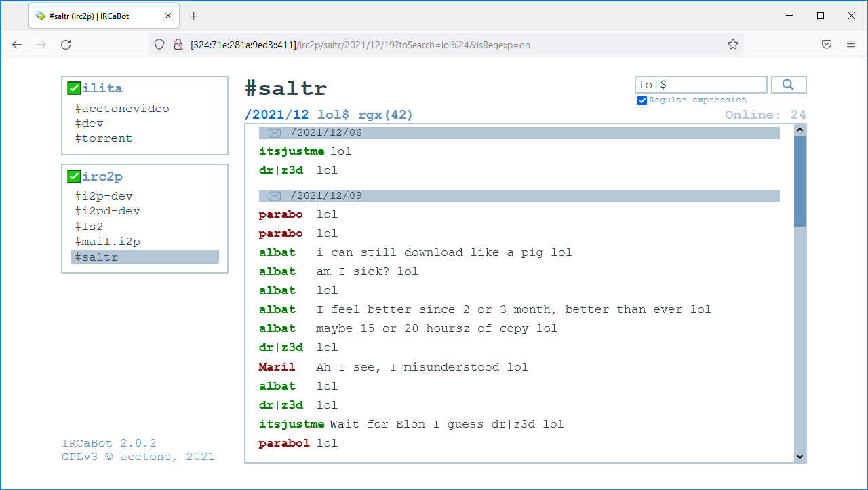Open the Pocket save icon

[x=827, y=44]
